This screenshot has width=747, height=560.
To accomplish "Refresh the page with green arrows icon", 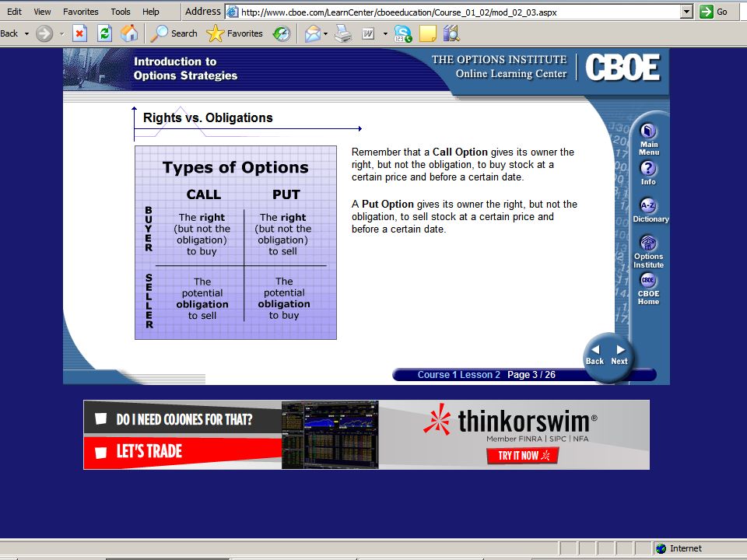I will [105, 33].
